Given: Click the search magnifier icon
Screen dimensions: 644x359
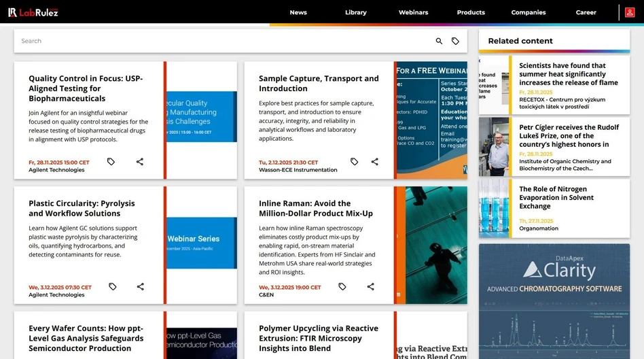Looking at the screenshot, I should pyautogui.click(x=439, y=41).
